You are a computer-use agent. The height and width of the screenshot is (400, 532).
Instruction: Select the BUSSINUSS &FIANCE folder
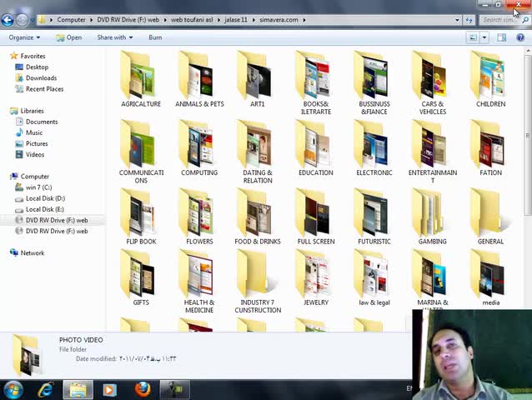(x=374, y=83)
